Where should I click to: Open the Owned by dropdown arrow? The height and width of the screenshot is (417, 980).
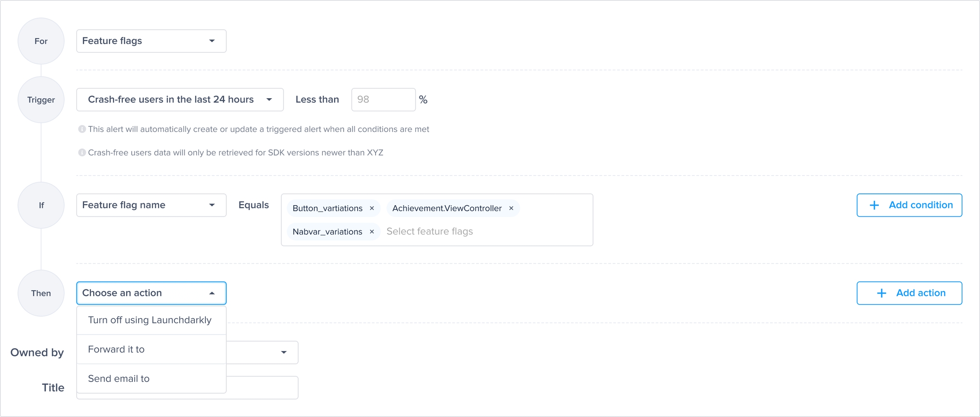point(284,352)
